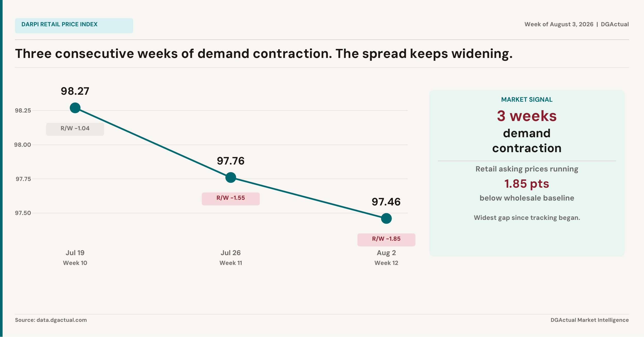Click the 97.46 value label
Image resolution: width=644 pixels, height=337 pixels.
coord(386,202)
